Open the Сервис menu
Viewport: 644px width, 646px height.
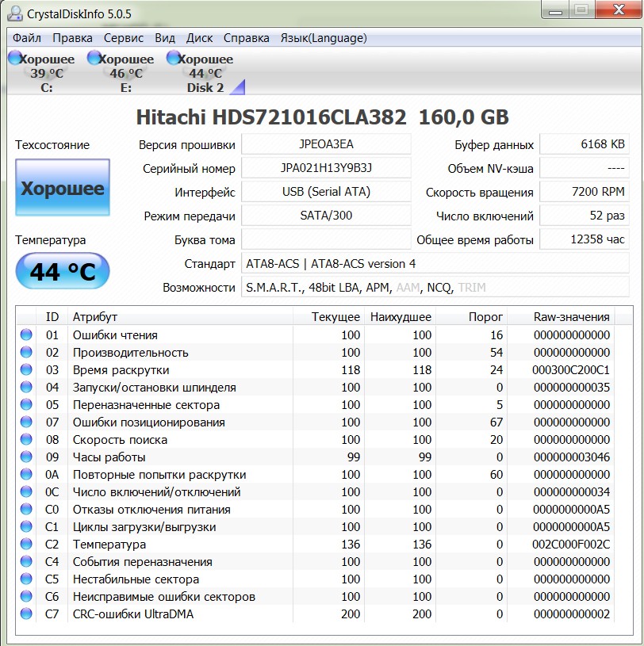(123, 38)
